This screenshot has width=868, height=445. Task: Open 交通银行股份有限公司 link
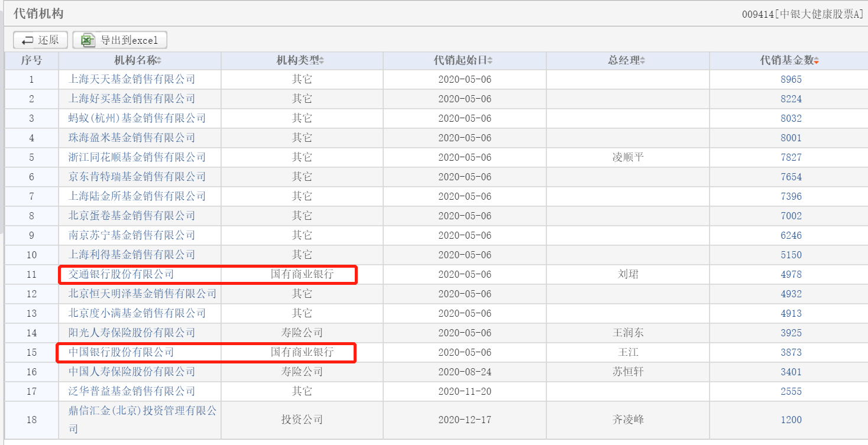coord(121,274)
